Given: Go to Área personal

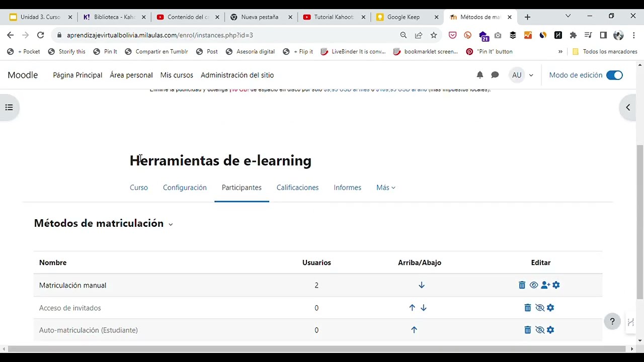Looking at the screenshot, I should point(131,75).
